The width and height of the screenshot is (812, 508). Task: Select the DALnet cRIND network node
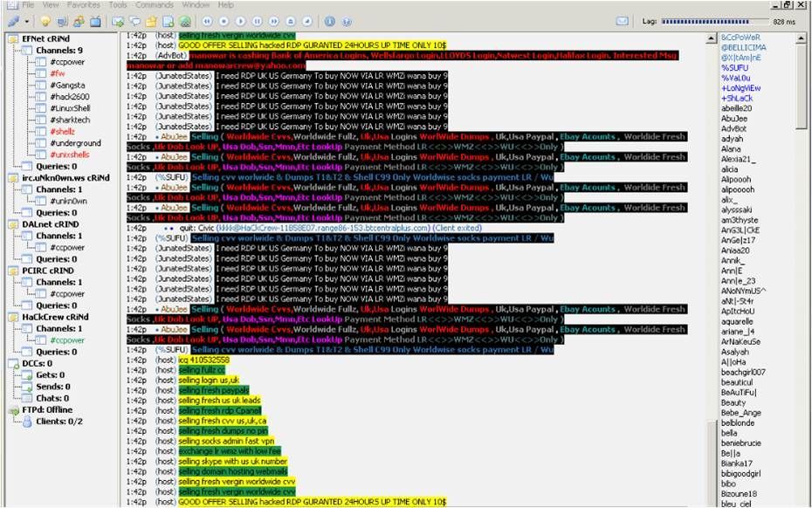point(51,224)
